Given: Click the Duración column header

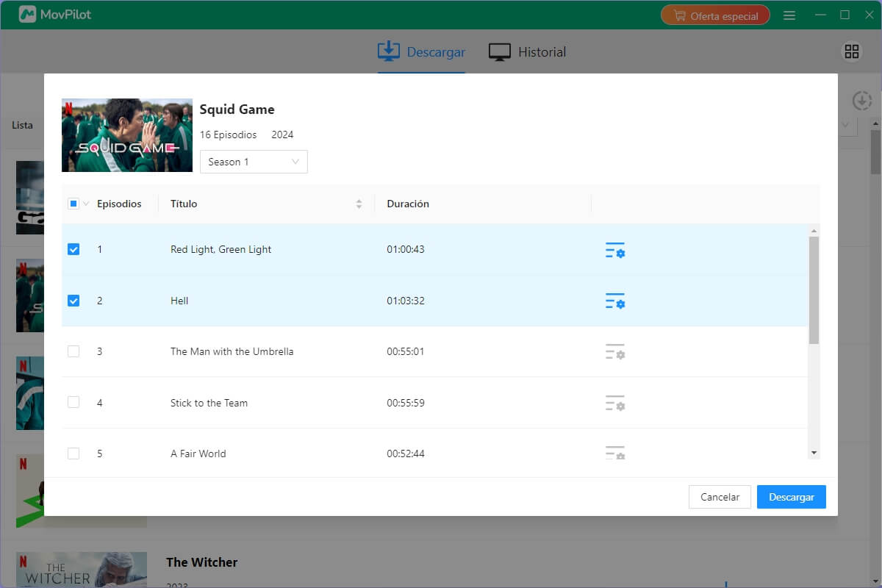Looking at the screenshot, I should (x=408, y=204).
